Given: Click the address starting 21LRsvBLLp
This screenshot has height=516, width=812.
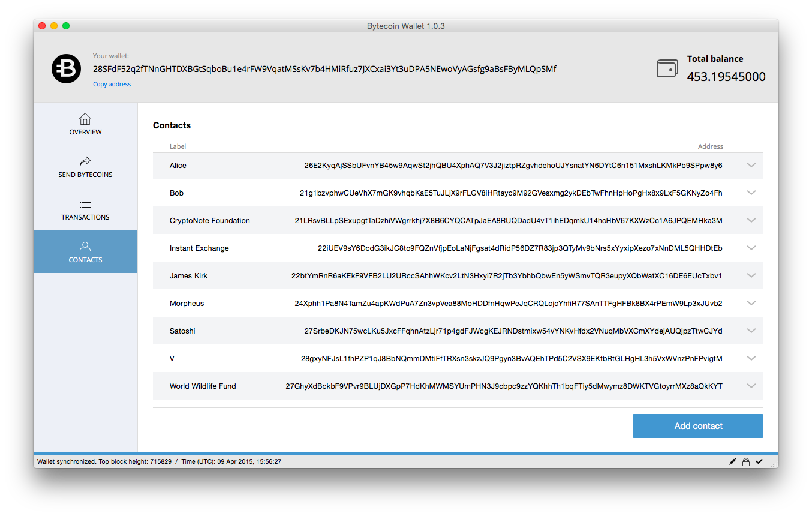Looking at the screenshot, I should 509,221.
